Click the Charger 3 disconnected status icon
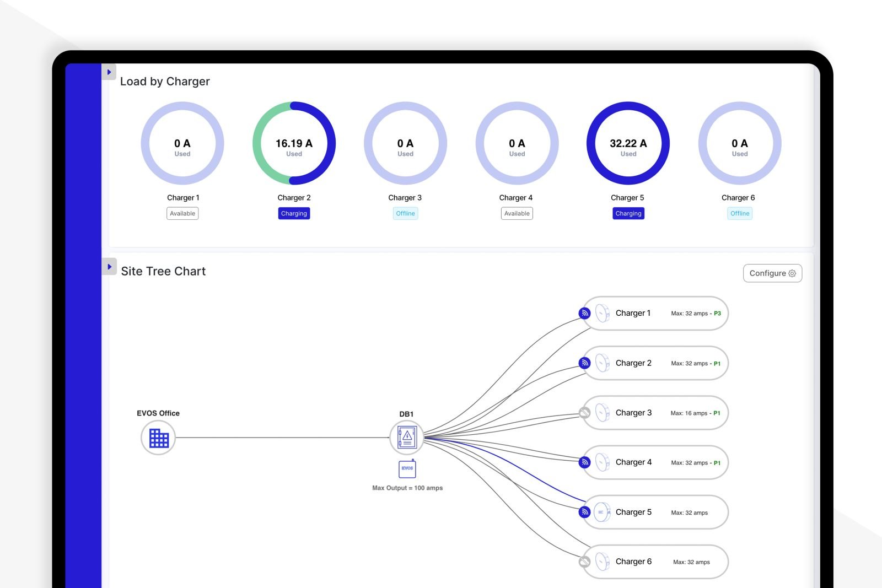 [x=585, y=413]
